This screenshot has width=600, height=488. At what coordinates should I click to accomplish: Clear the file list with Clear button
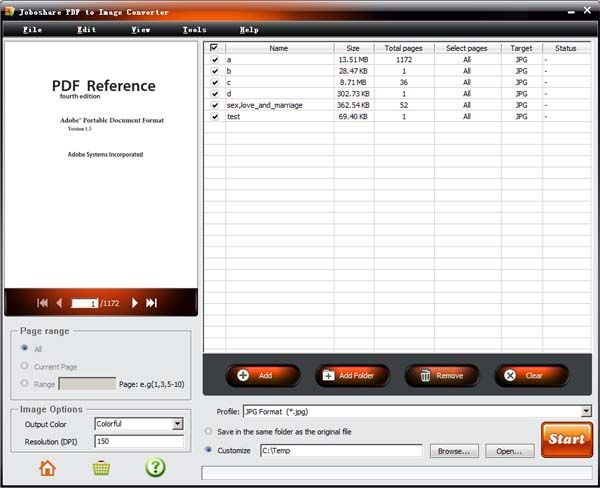tap(532, 375)
